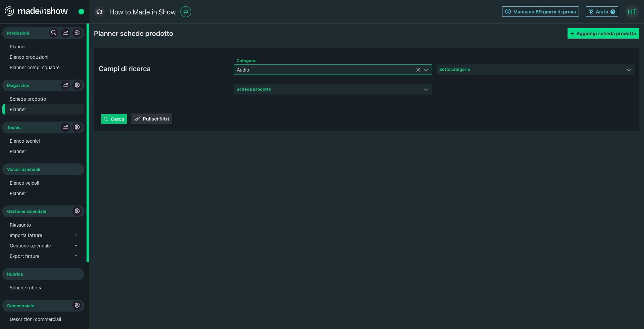Clear the Audio category selection
The image size is (644, 329).
pyautogui.click(x=418, y=70)
